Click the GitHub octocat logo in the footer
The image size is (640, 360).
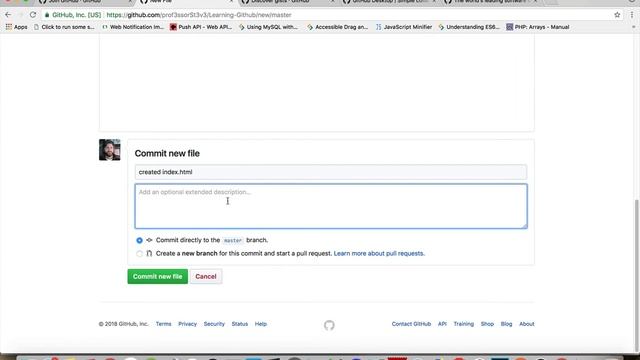tap(329, 325)
